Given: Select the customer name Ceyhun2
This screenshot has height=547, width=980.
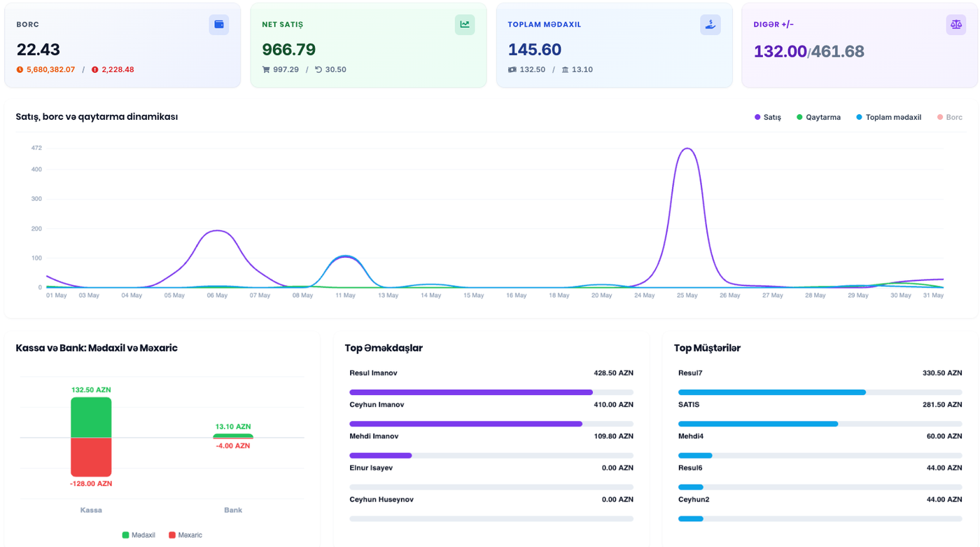Looking at the screenshot, I should click(694, 499).
